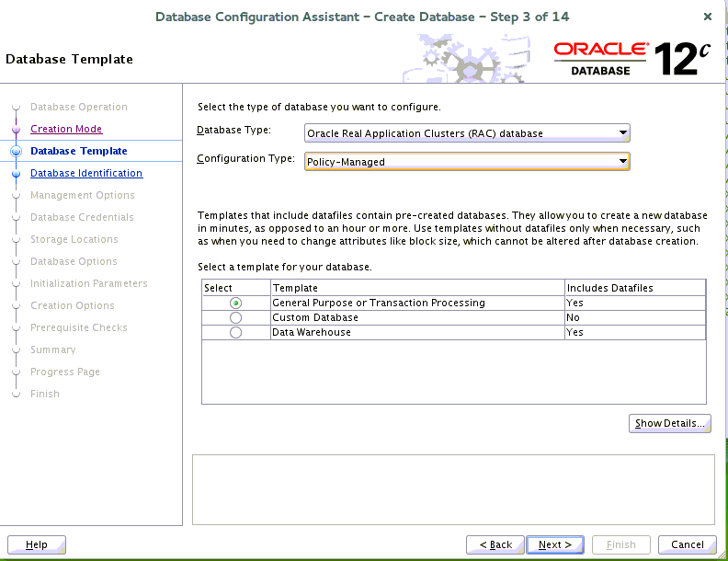Click the Database Credentials step label
The width and height of the screenshot is (728, 561).
pyautogui.click(x=82, y=217)
